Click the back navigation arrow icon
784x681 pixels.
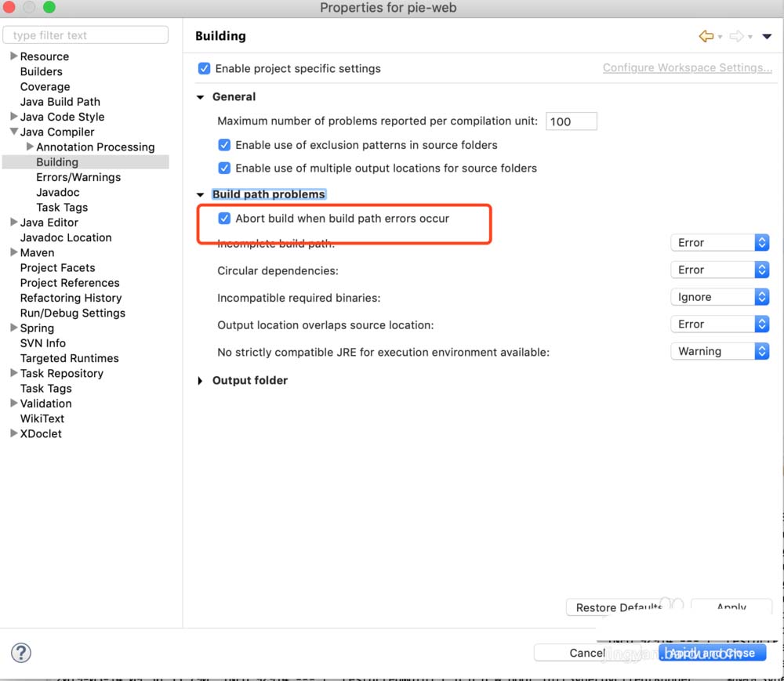click(x=706, y=36)
